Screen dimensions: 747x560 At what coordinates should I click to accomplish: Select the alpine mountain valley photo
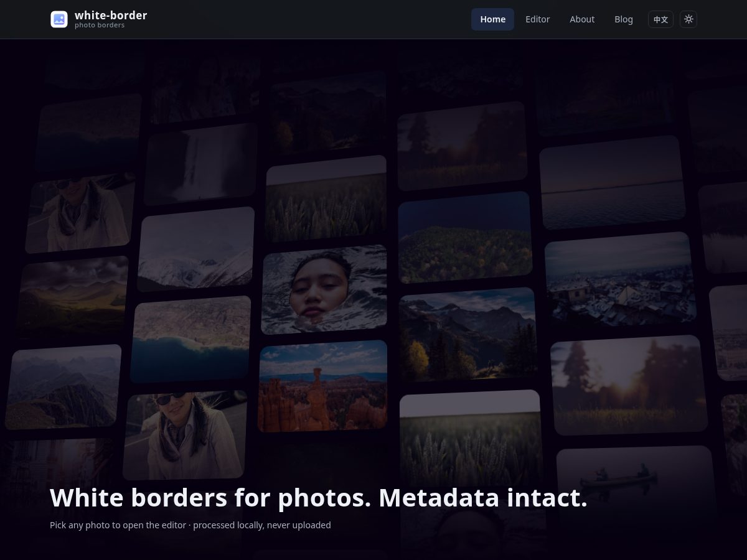tap(468, 334)
